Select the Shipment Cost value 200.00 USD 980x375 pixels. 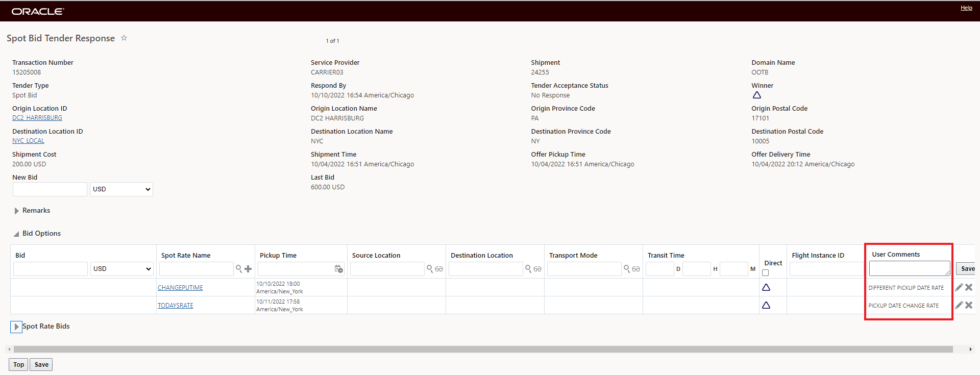tap(29, 164)
